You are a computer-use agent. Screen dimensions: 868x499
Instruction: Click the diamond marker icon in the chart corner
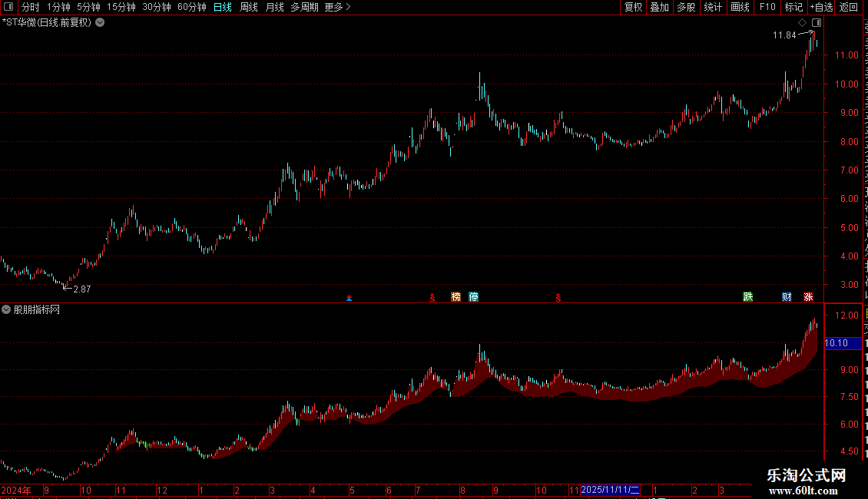[x=802, y=23]
